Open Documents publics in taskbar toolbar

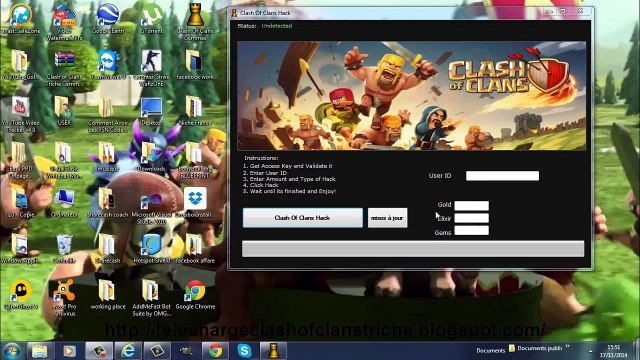tap(536, 348)
